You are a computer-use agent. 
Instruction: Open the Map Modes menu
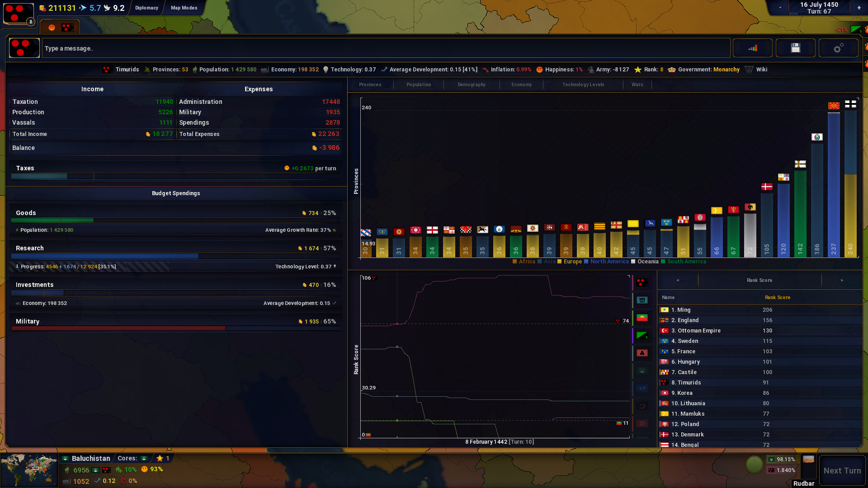coord(184,8)
